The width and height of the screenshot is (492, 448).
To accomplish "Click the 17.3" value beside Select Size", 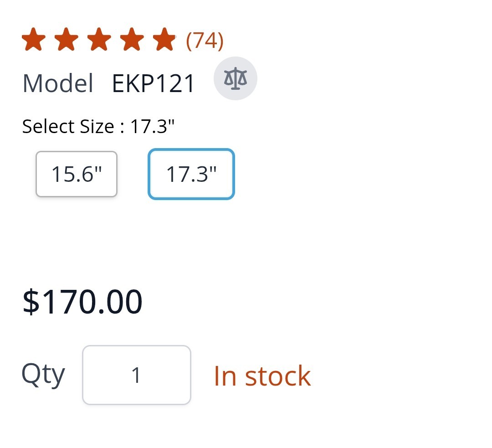I will click(x=152, y=126).
